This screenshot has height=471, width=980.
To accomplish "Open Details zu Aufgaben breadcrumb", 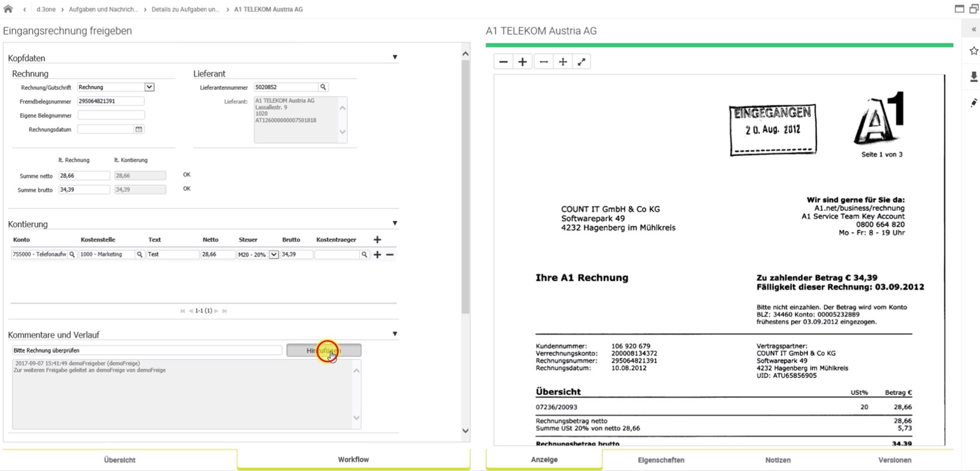I will 185,10.
